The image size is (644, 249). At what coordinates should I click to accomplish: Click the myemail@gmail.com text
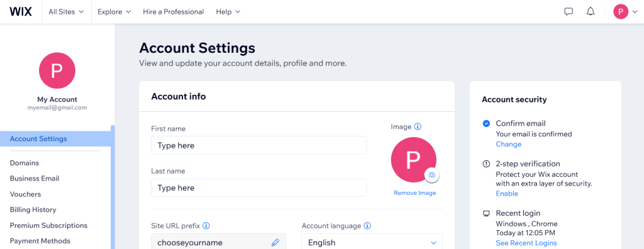tap(57, 108)
